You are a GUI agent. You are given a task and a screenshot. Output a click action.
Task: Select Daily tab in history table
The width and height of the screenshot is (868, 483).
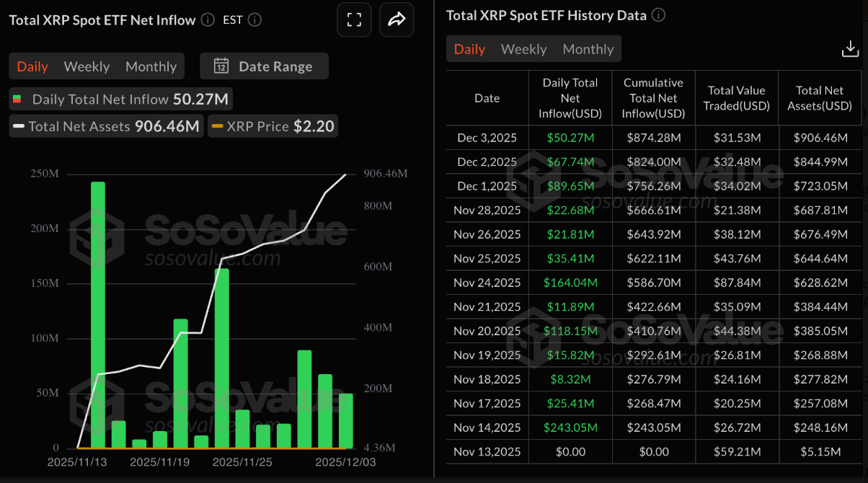click(x=469, y=49)
